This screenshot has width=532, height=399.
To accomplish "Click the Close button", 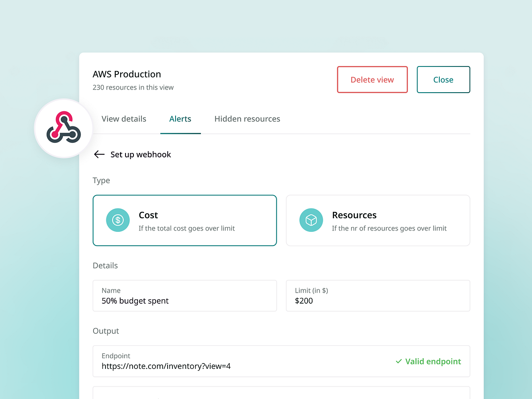I will [x=443, y=79].
